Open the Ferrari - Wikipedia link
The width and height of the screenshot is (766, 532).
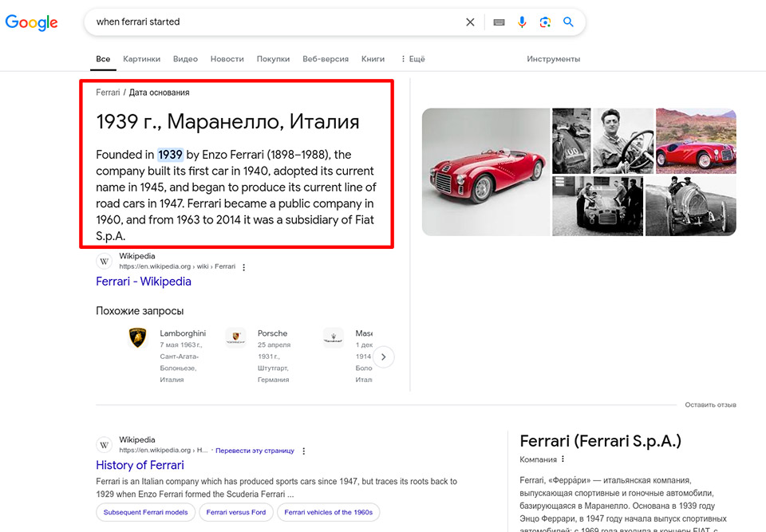144,282
